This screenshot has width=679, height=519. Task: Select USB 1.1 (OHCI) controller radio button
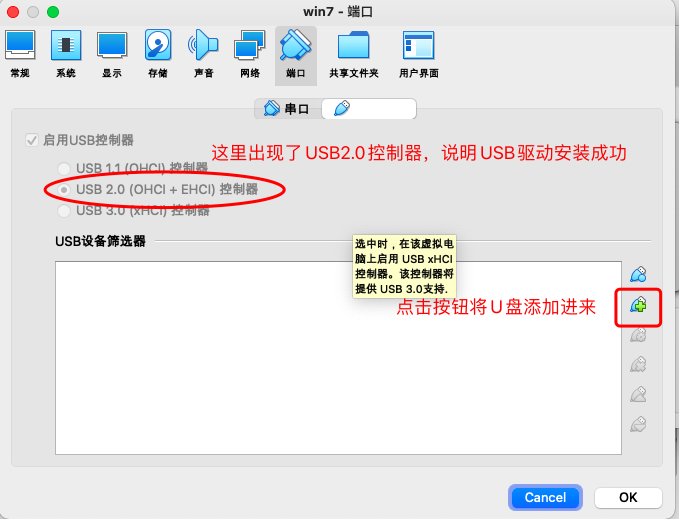(64, 168)
